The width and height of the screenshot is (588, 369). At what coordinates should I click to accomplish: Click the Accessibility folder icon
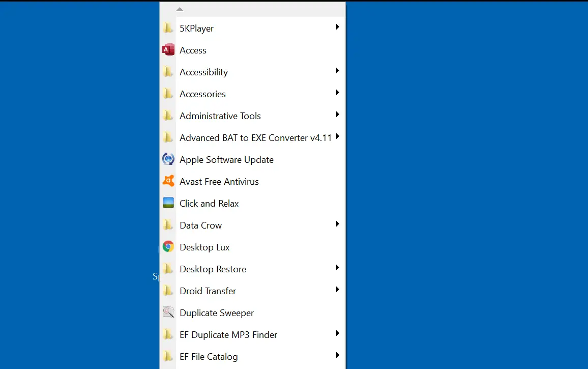click(168, 72)
